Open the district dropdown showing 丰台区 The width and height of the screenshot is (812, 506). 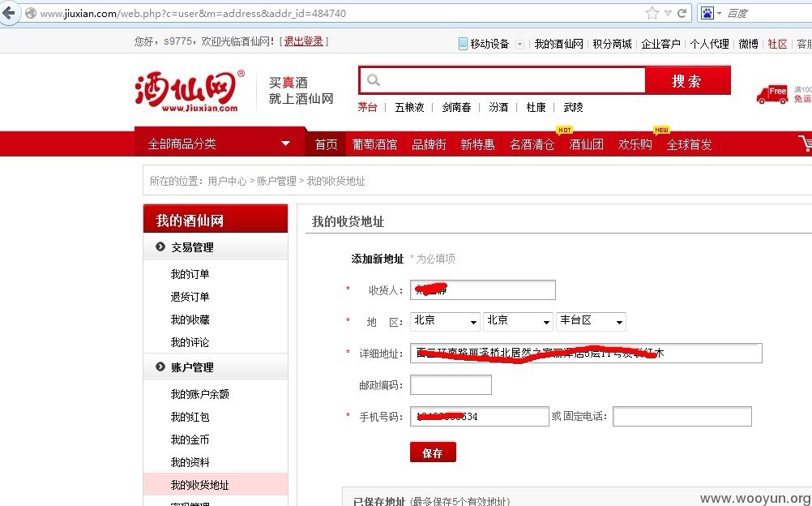click(591, 321)
